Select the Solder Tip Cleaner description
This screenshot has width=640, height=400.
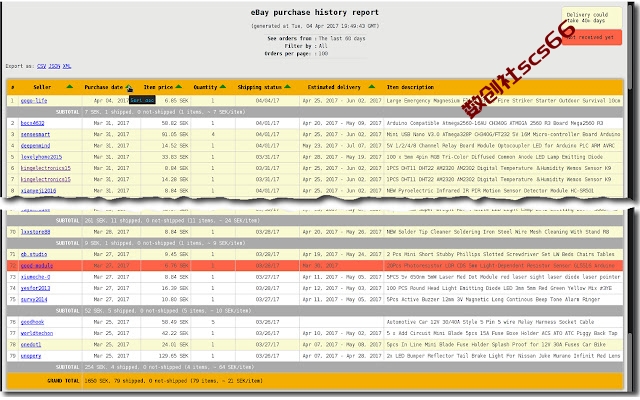tap(498, 232)
